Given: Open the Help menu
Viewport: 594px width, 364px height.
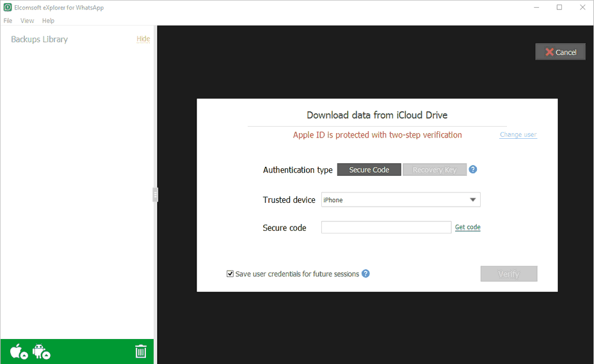Looking at the screenshot, I should 48,20.
